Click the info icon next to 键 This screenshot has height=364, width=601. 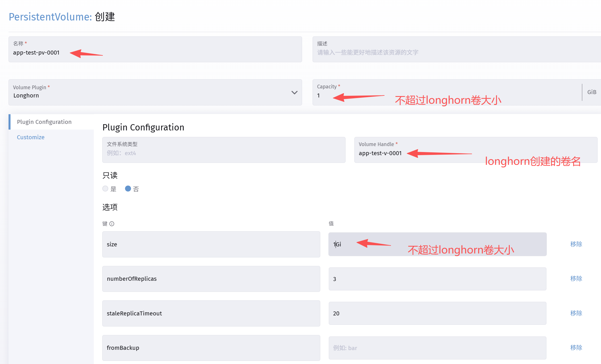click(x=112, y=224)
